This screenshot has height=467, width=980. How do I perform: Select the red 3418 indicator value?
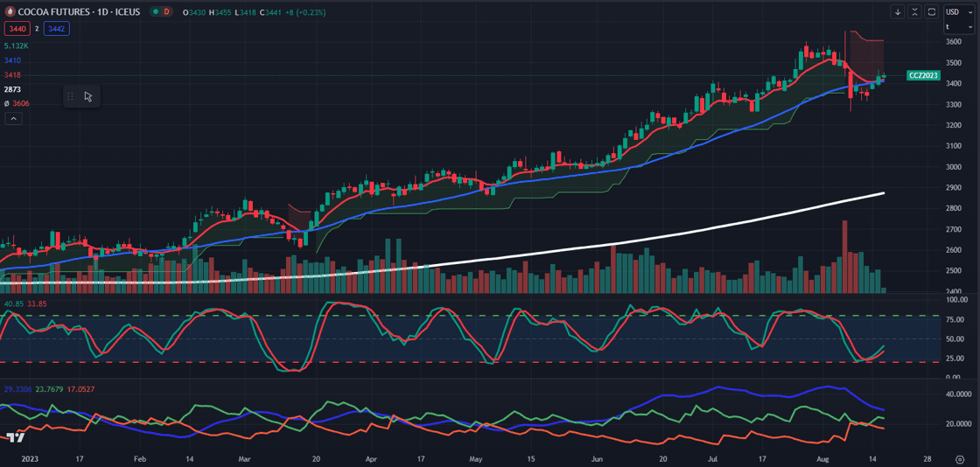[12, 75]
